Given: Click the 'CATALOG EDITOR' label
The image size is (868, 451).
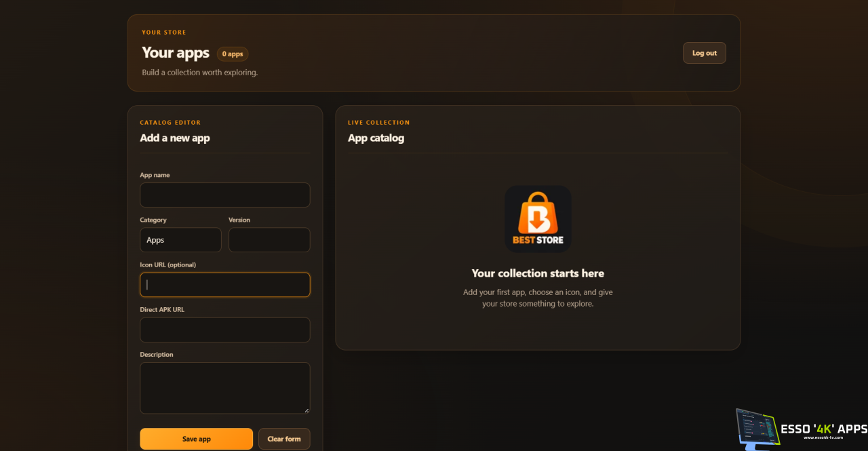Looking at the screenshot, I should coord(170,123).
